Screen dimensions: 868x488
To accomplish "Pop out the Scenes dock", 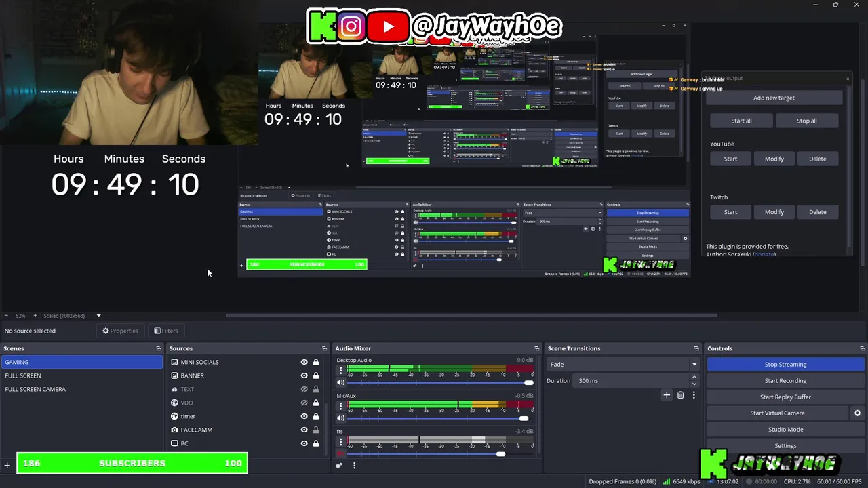I will tap(159, 348).
